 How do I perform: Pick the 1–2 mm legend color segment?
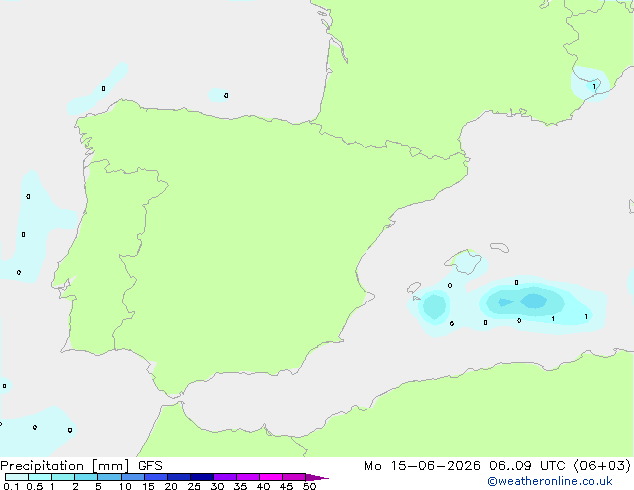point(63,477)
